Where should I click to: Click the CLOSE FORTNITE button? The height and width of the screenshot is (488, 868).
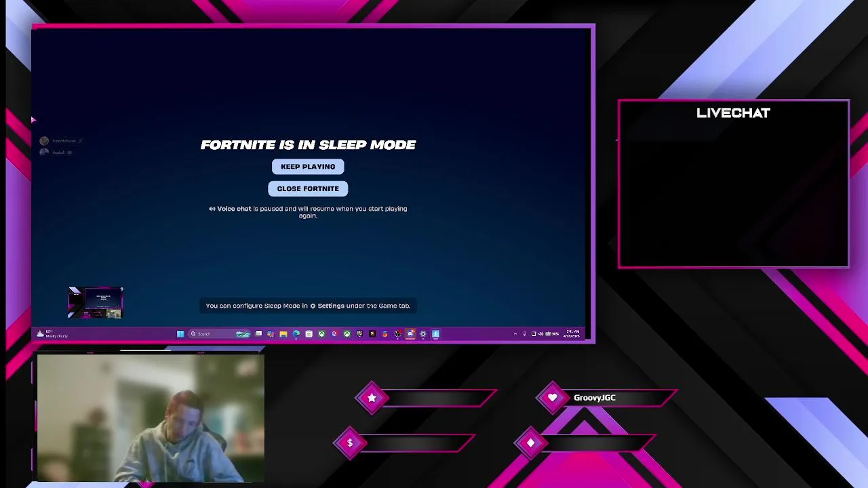308,188
